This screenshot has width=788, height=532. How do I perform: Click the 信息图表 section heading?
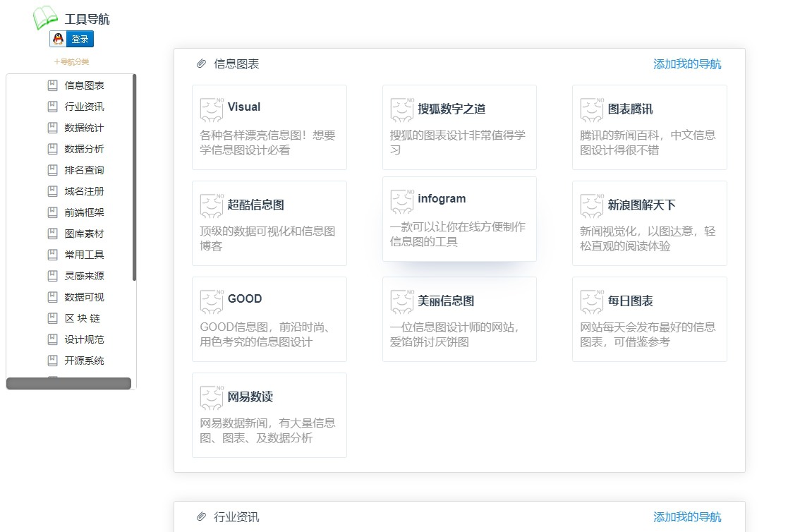coord(236,64)
